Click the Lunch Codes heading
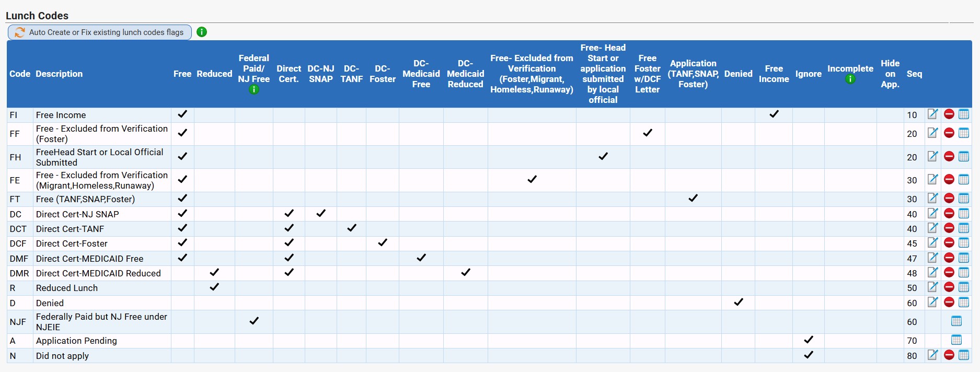The height and width of the screenshot is (372, 980). [37, 16]
